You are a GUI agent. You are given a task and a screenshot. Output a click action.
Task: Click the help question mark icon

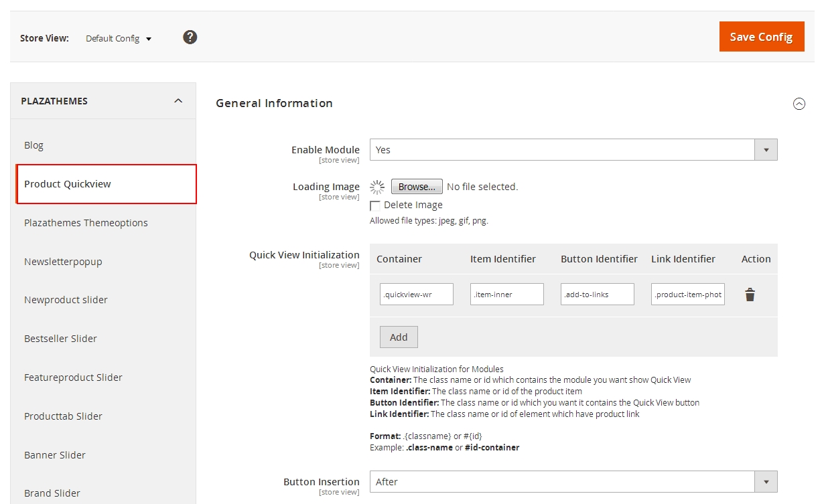[190, 37]
